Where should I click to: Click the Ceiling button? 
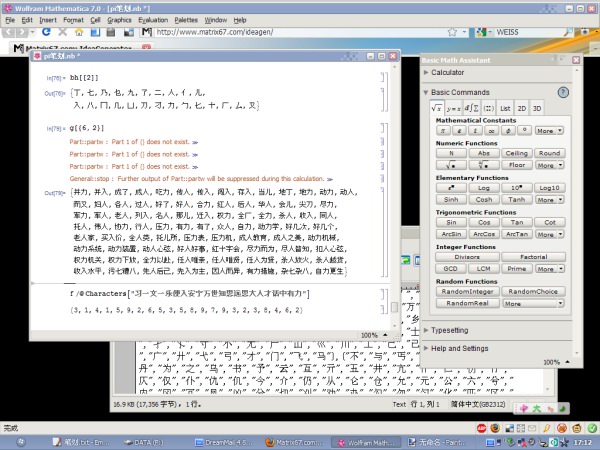[517, 153]
